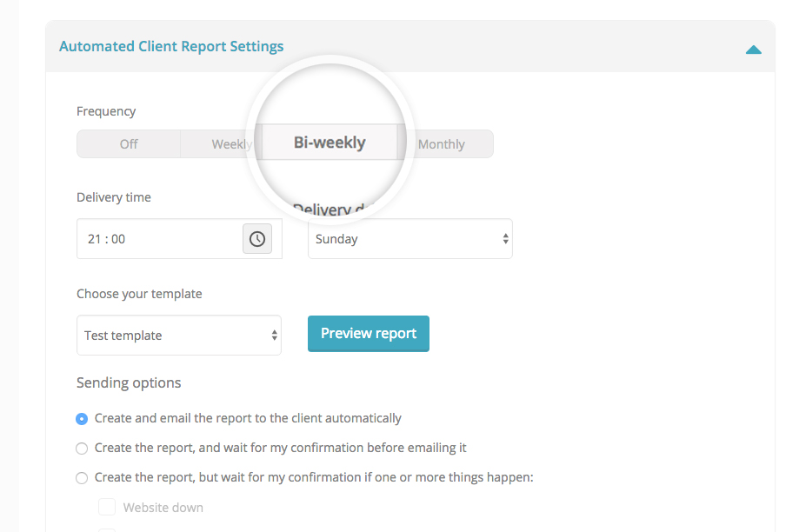
Task: Tick the partially visible checkbox below Website down
Action: 107,529
